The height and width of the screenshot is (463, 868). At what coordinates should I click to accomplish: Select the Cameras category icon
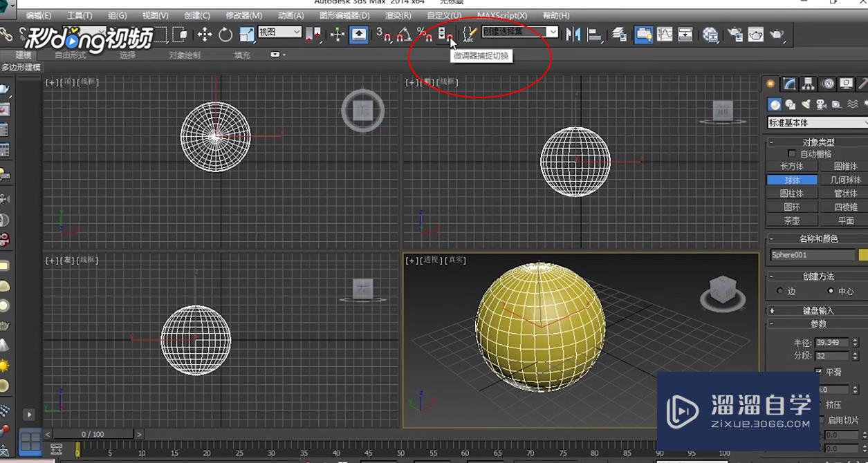coord(821,104)
